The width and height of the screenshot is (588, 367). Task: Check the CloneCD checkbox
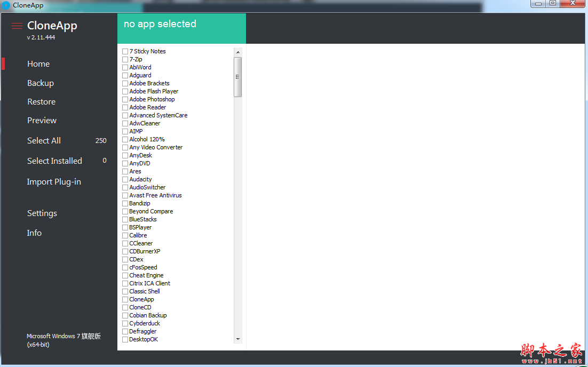(x=125, y=307)
